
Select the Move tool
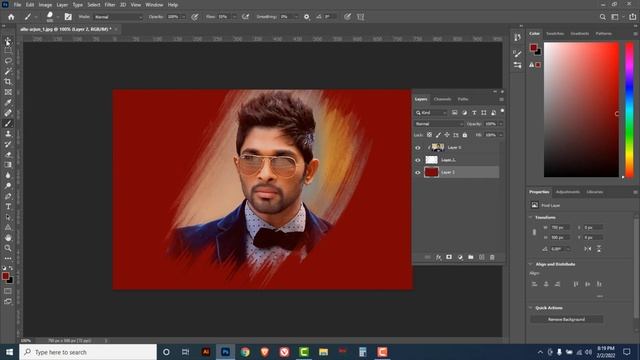(x=8, y=40)
